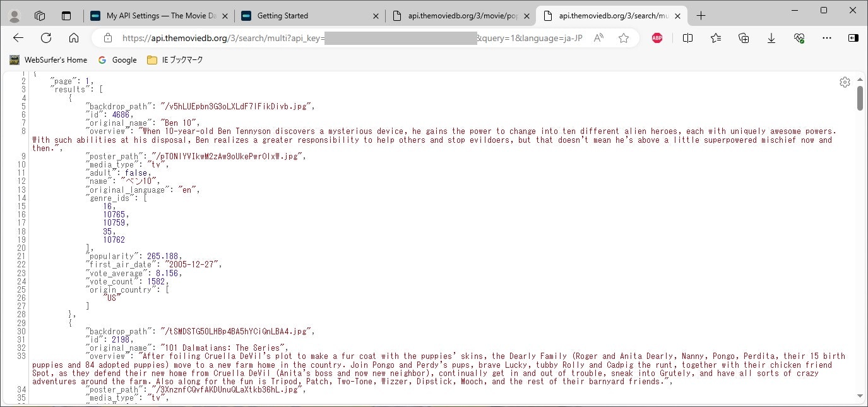Close the api.themoviedb.org movie popular tab

point(526,16)
